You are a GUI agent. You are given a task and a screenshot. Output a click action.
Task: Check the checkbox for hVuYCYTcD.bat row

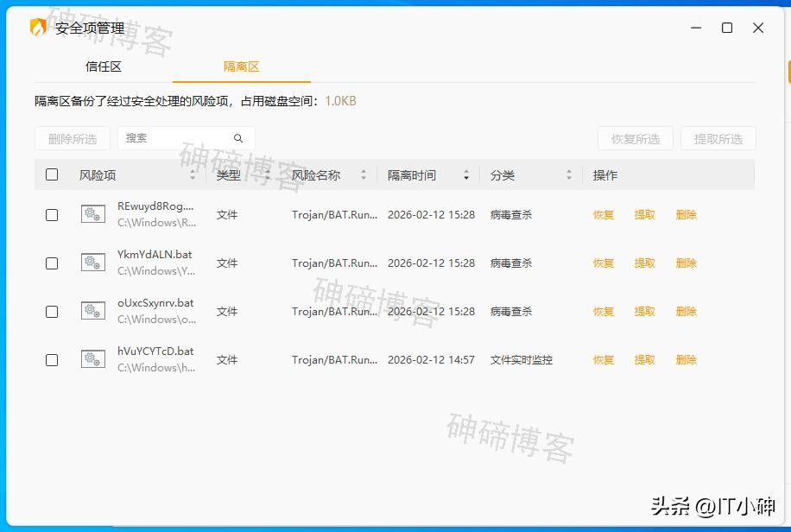coord(51,358)
